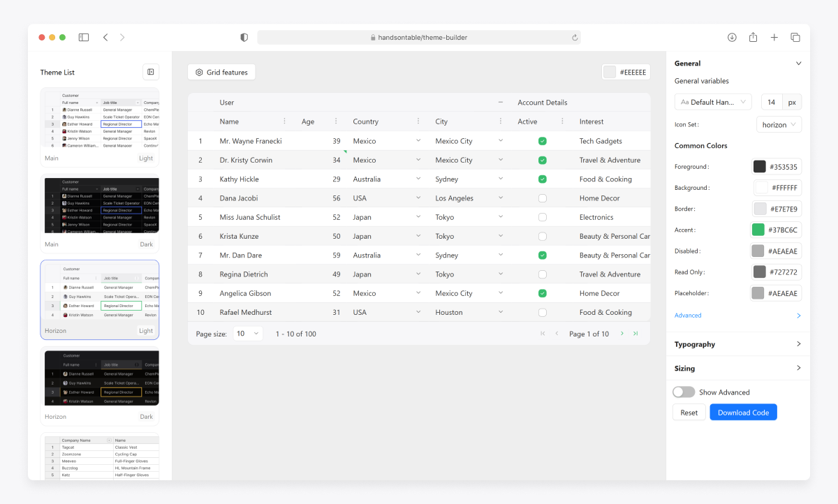The image size is (838, 504).
Task: Toggle Active checkbox for Mr. Wayne Franecki
Action: pyautogui.click(x=543, y=141)
